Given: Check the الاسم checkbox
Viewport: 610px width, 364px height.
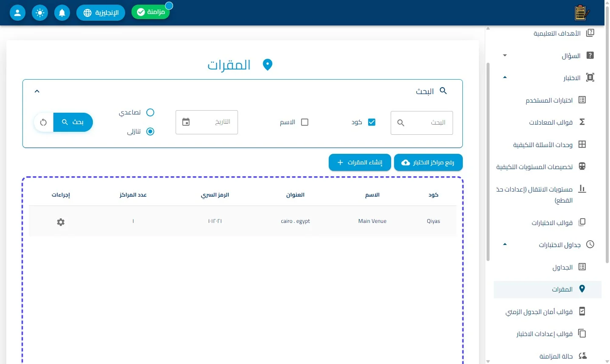Looking at the screenshot, I should click(305, 122).
